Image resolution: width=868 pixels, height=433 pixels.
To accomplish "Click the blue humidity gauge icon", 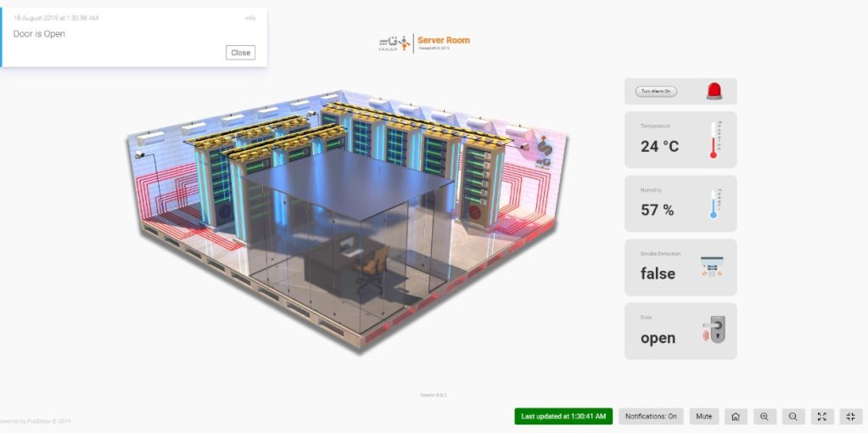I will [713, 204].
